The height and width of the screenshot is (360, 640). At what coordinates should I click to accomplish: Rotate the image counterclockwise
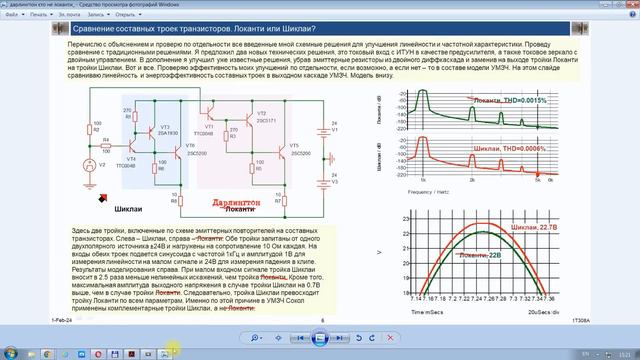tap(359, 338)
